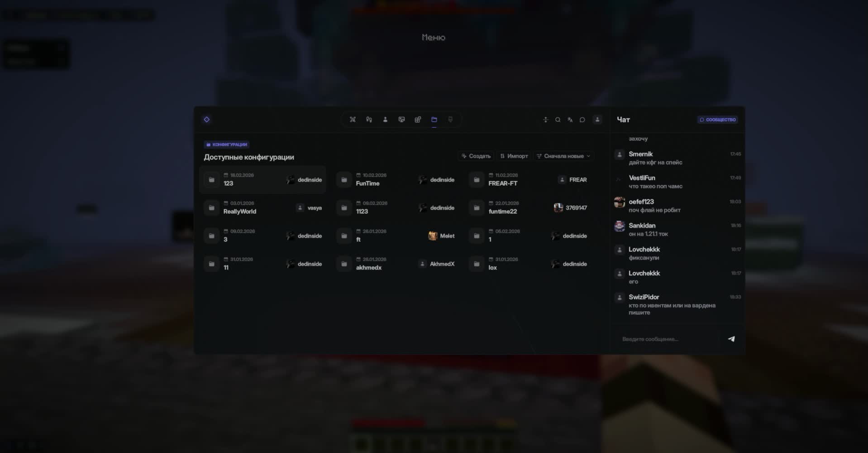Switch chat to Сообщество channel
868x453 pixels.
(x=718, y=120)
